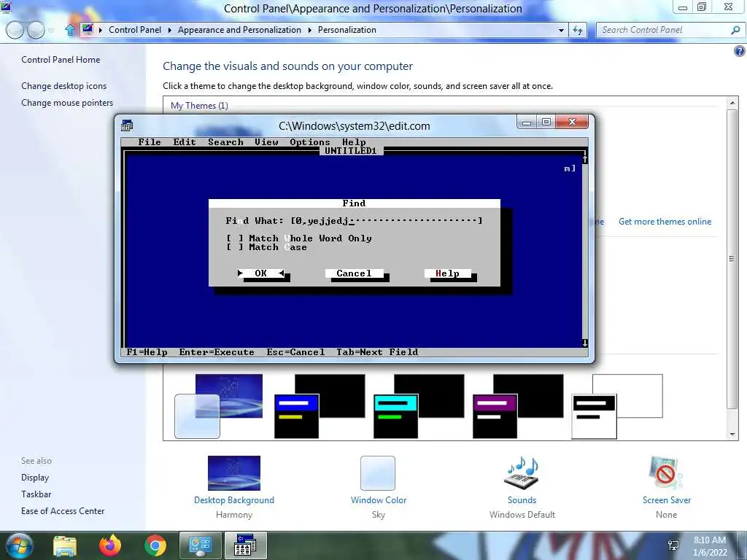Open the Options menu in edit.com
Viewport: 747px width, 560px height.
(x=309, y=142)
